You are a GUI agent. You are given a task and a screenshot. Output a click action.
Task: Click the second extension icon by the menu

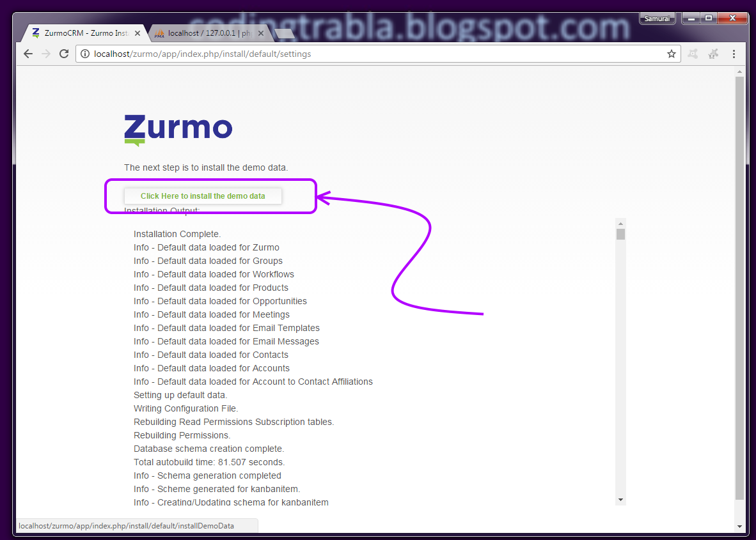(713, 54)
